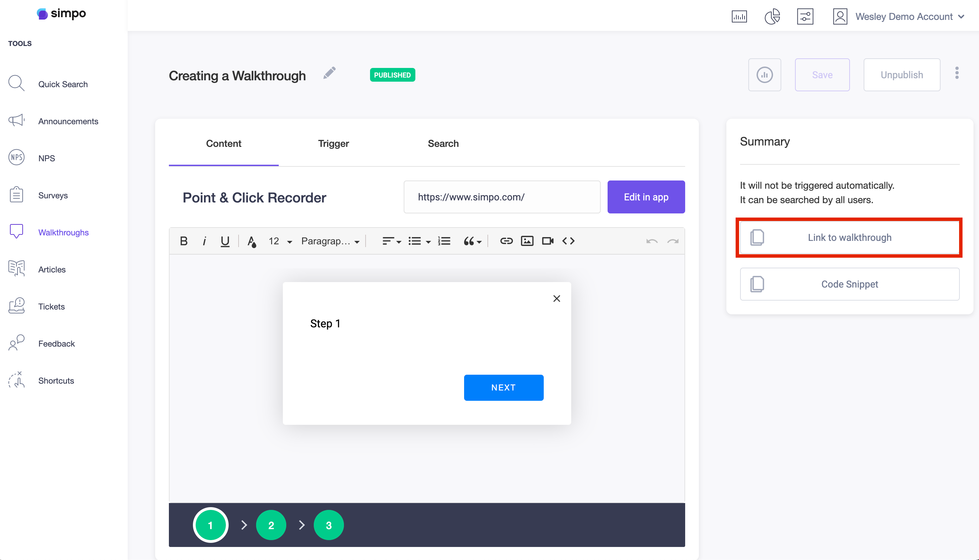This screenshot has height=560, width=979.
Task: Close the Step 1 popup
Action: [x=557, y=299]
